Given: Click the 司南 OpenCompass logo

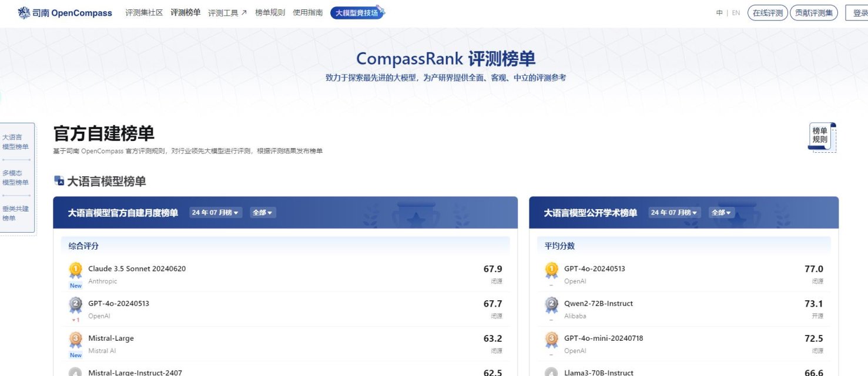Looking at the screenshot, I should (x=65, y=12).
